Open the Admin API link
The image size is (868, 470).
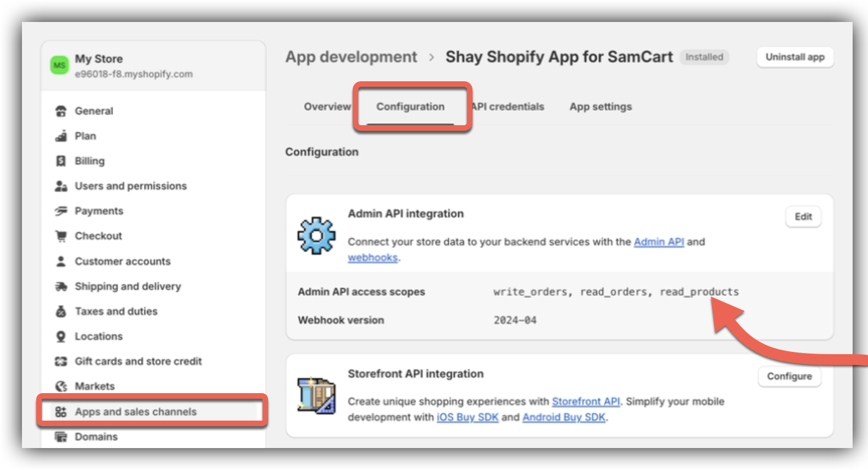click(659, 242)
